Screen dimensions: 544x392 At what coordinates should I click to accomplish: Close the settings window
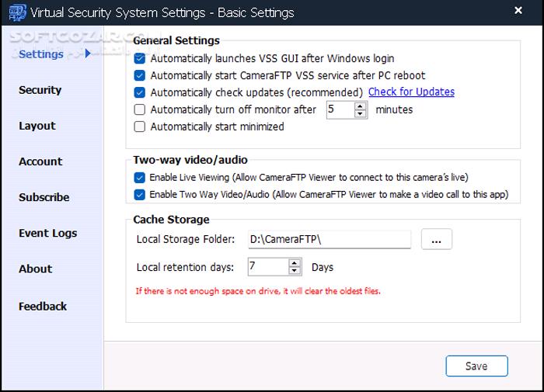pyautogui.click(x=518, y=11)
